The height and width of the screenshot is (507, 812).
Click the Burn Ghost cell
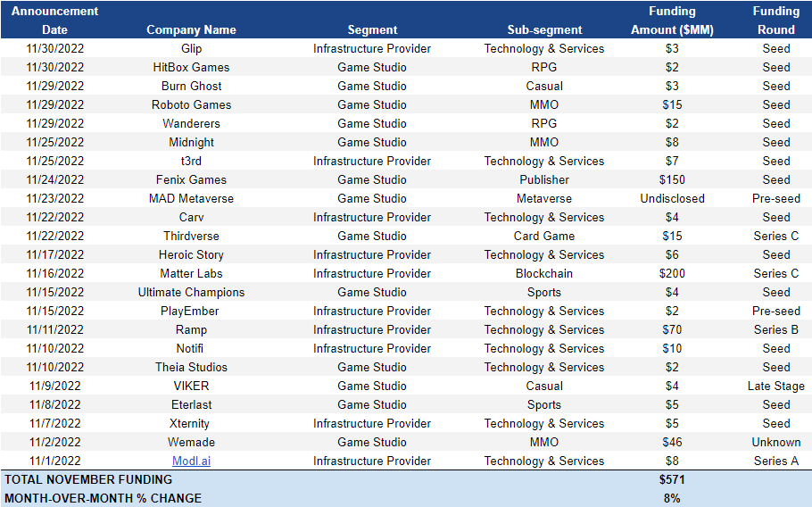pos(191,86)
